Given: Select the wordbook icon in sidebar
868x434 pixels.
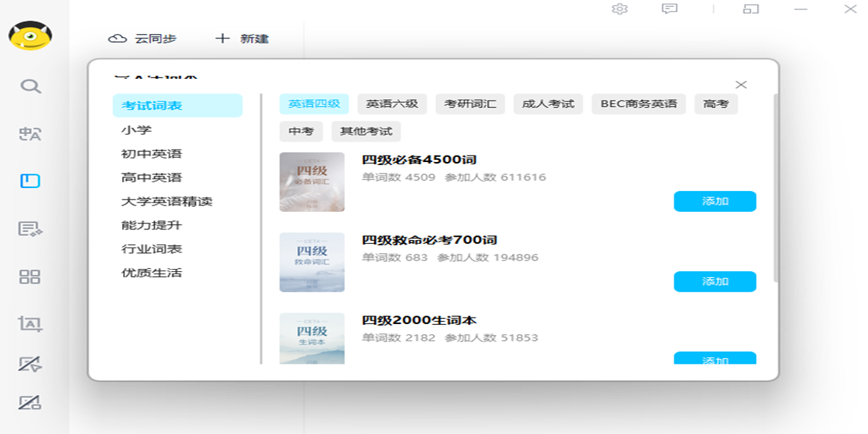Looking at the screenshot, I should 30,181.
